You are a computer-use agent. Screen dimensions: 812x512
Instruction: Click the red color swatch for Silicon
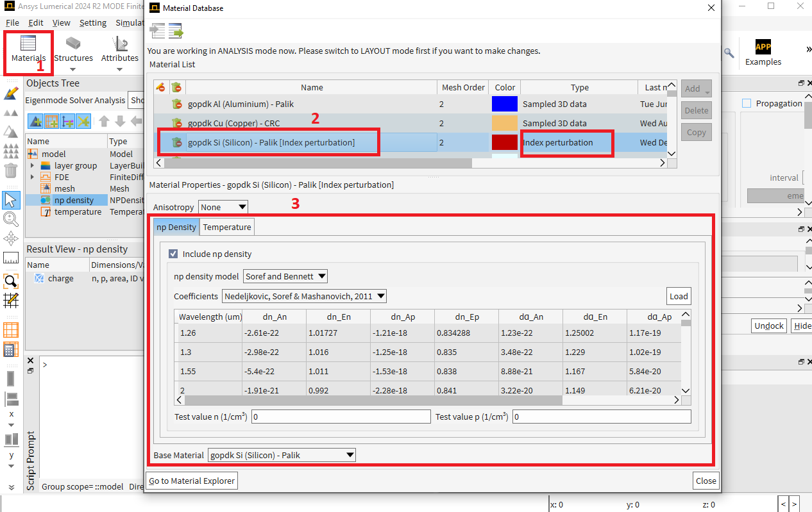(x=504, y=142)
